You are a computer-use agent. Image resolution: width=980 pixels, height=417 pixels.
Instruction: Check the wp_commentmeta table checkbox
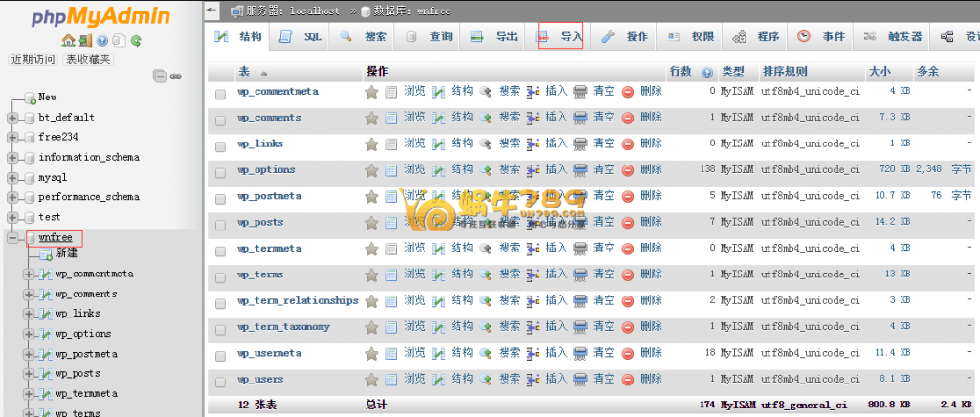[221, 93]
